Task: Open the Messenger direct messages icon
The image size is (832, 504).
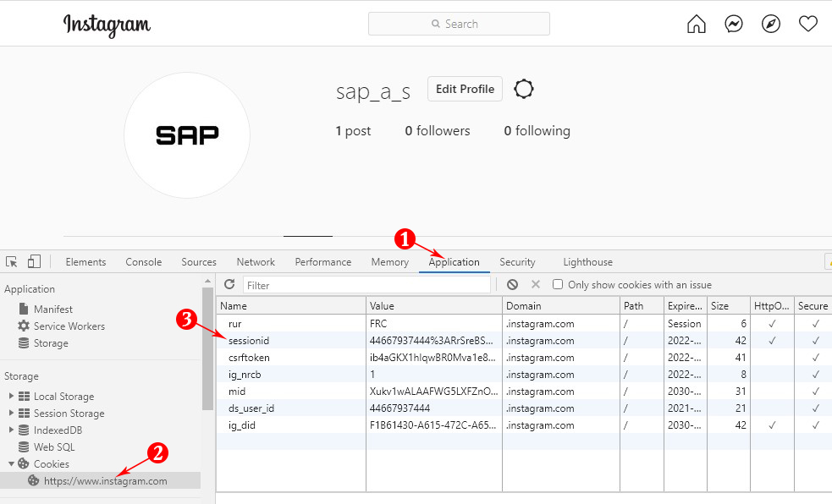Action: pyautogui.click(x=733, y=24)
